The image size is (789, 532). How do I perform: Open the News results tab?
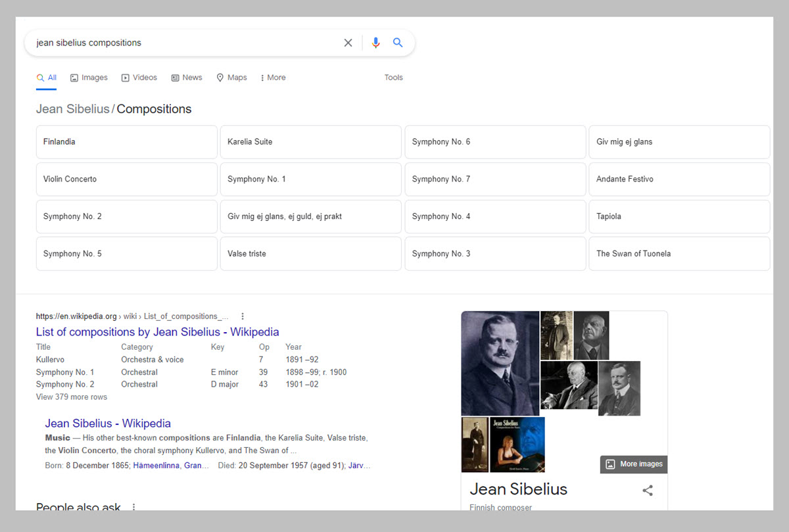(x=186, y=78)
